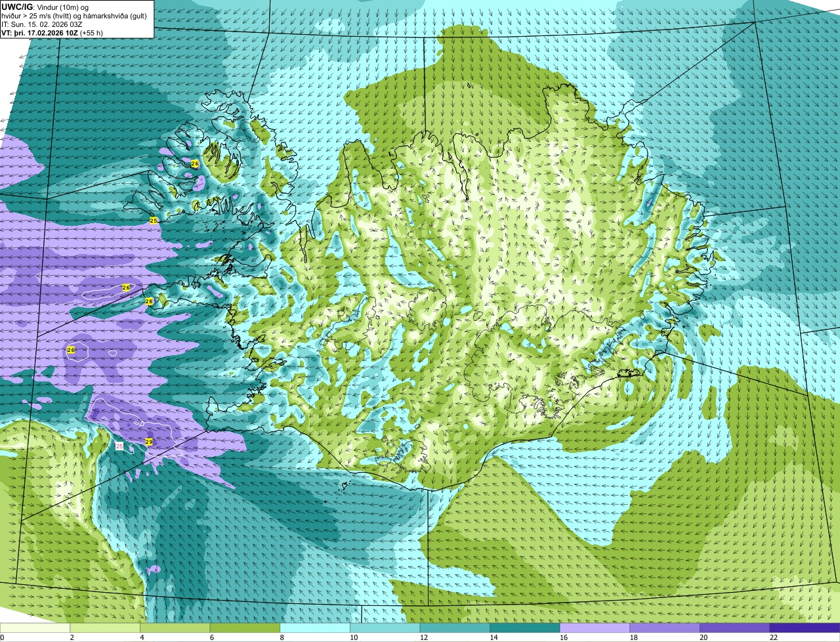Viewport: 840px width, 642px height.
Task: Click the legend tick value 8
Action: (282, 637)
